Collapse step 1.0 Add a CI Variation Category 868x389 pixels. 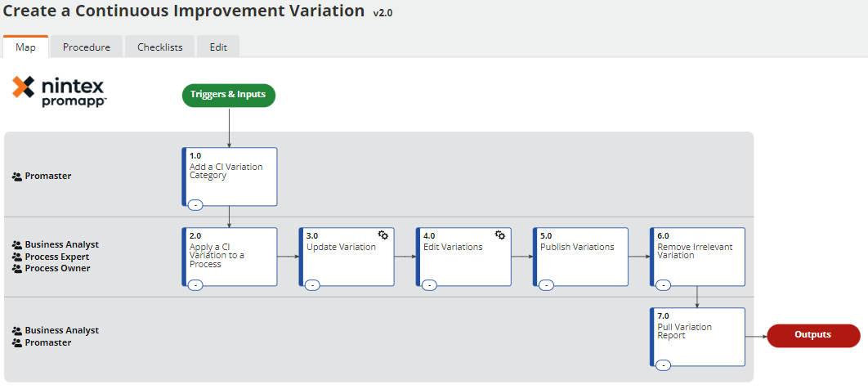195,205
